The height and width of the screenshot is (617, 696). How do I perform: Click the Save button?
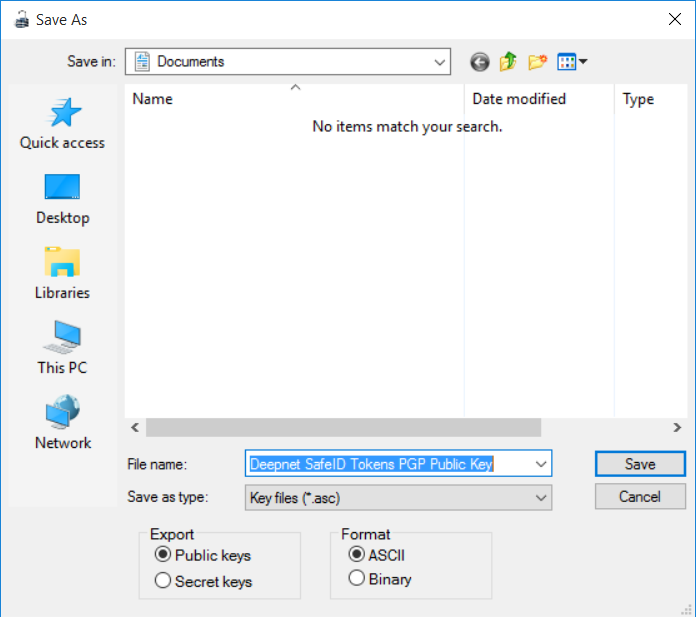tap(640, 464)
